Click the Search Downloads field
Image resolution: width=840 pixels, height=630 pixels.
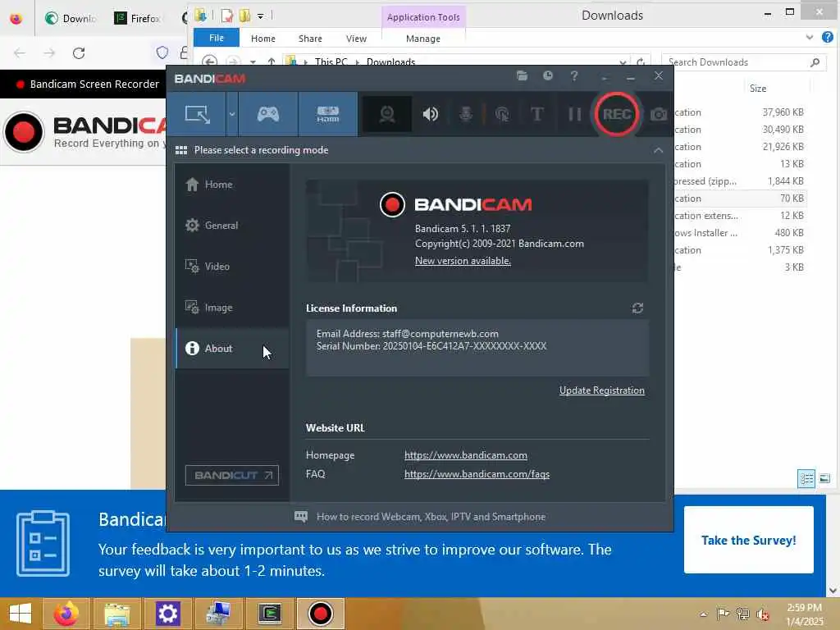(x=737, y=62)
